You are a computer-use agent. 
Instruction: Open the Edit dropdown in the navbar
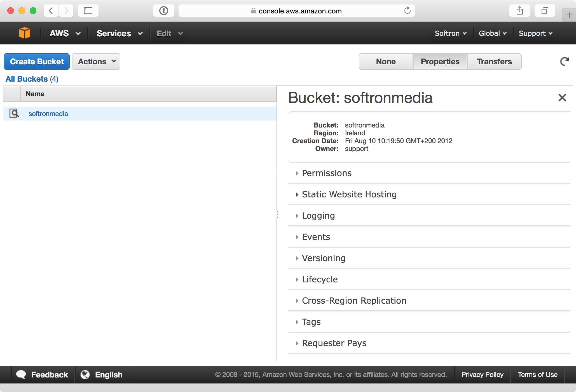coord(170,34)
